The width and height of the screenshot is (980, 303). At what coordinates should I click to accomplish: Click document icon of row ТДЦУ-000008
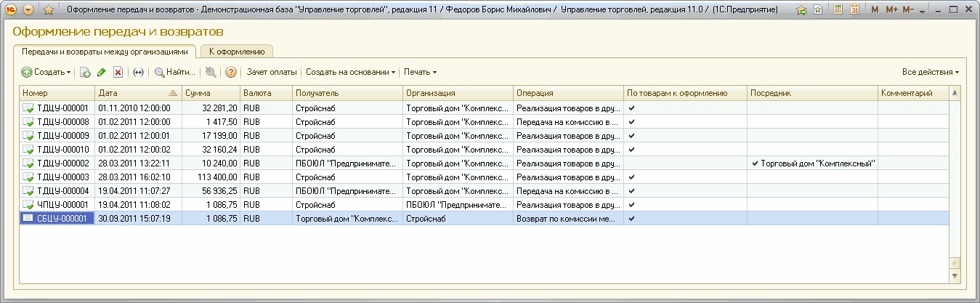pos(28,121)
